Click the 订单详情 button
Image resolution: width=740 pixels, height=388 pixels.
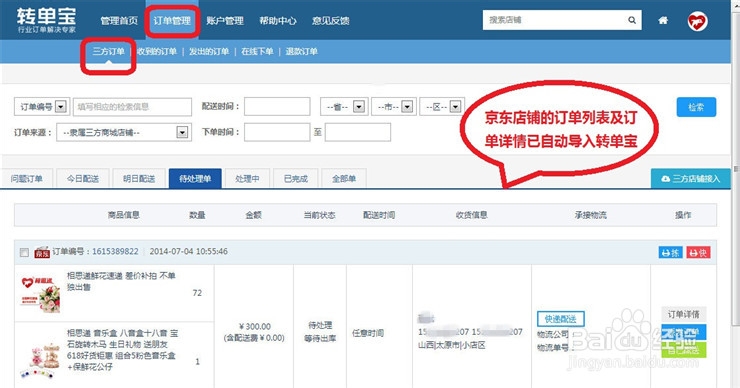coord(683,314)
